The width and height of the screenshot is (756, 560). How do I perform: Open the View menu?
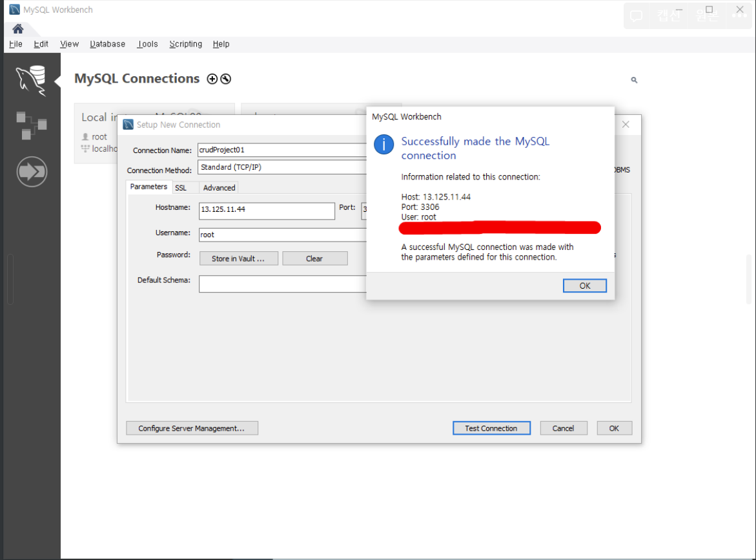click(70, 44)
